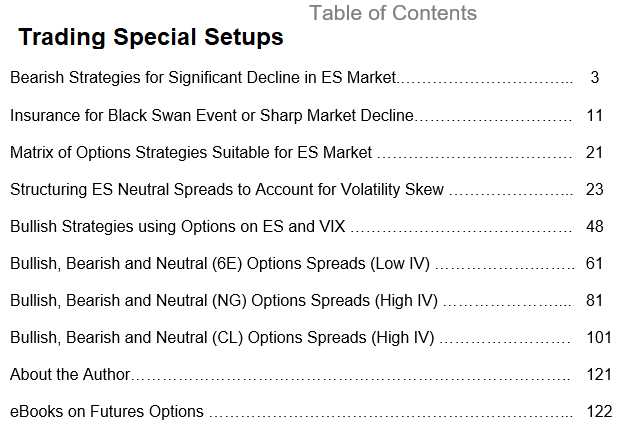The image size is (626, 430).
Task: Jump to page number 122
Action: pos(599,412)
